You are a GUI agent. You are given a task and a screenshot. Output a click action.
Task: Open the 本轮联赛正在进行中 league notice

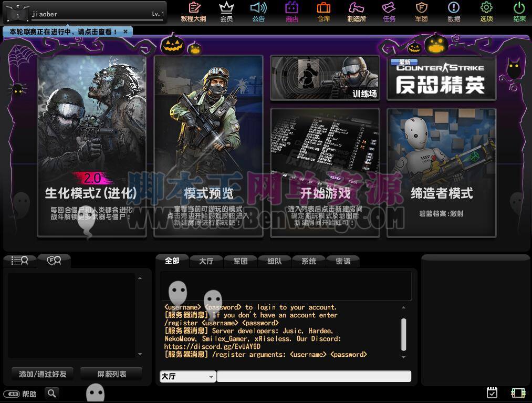coord(63,32)
